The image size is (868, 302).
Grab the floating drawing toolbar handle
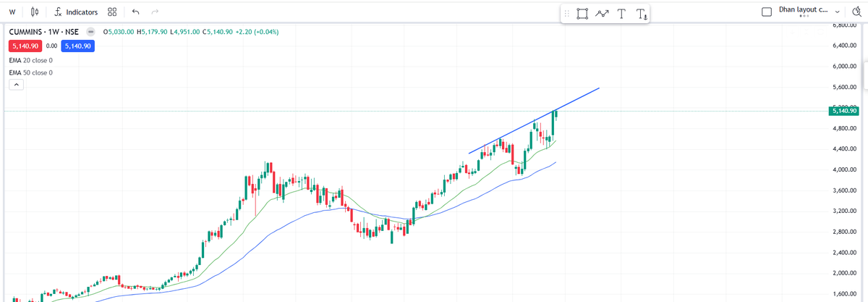pos(566,13)
